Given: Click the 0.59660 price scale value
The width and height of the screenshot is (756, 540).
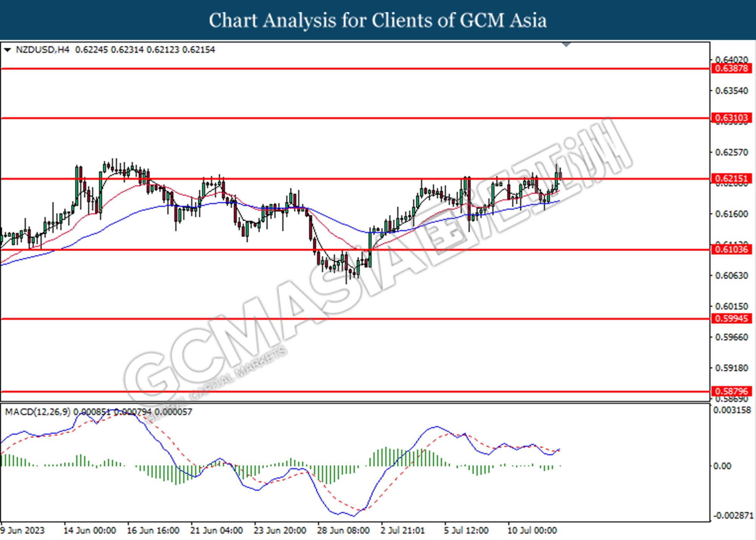Looking at the screenshot, I should click(731, 337).
